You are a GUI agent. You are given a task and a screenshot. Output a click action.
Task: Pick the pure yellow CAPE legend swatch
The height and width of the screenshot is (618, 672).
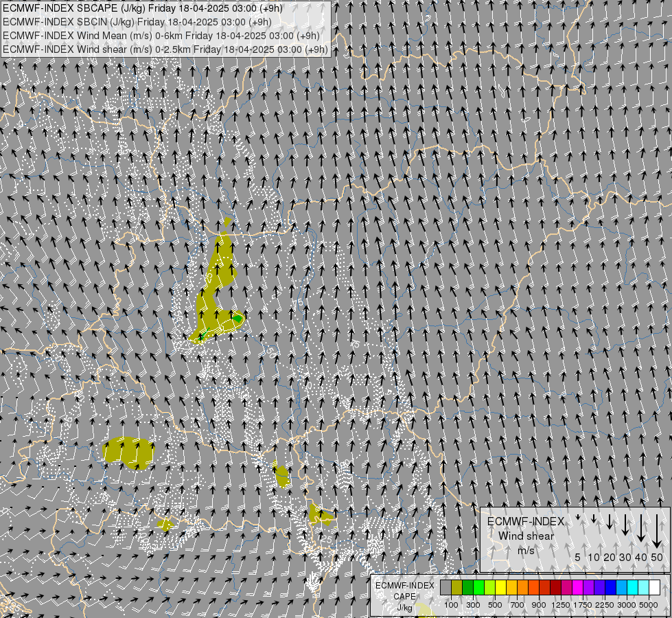500,588
